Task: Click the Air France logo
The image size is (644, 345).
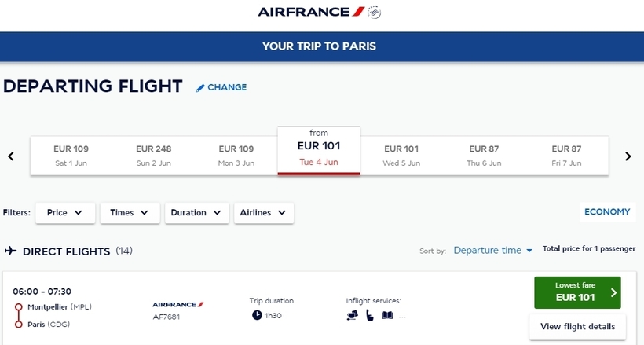Action: 311,12
